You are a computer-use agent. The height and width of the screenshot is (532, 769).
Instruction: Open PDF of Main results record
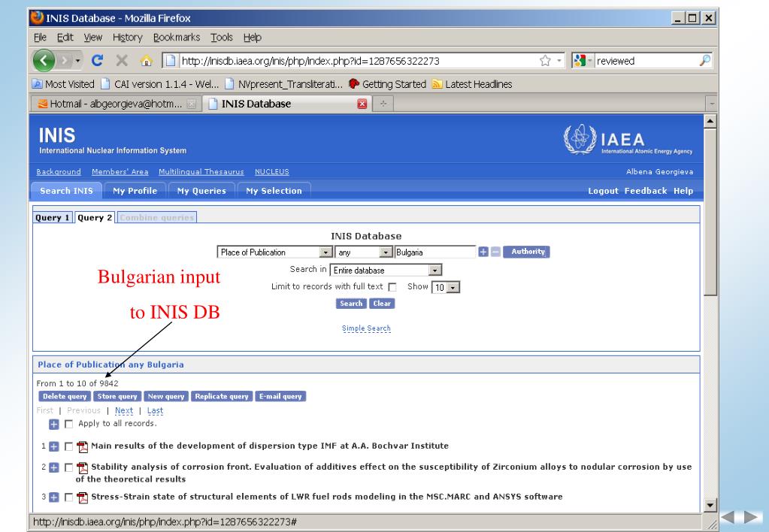coord(83,446)
